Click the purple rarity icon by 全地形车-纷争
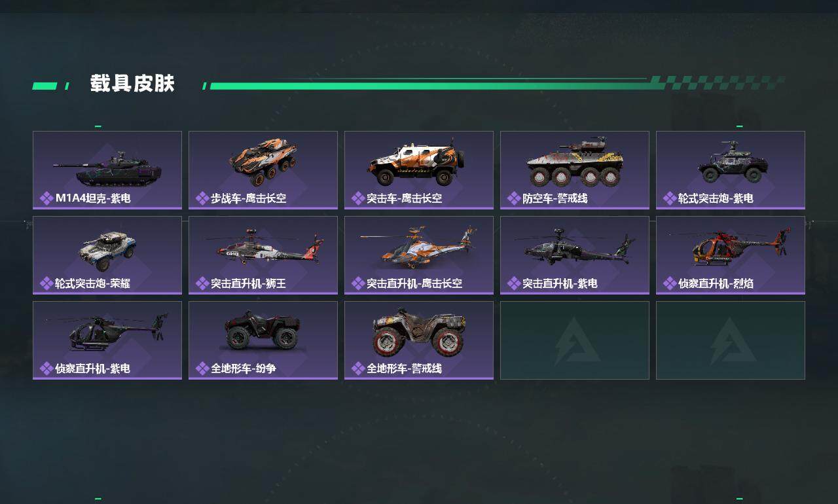 202,369
